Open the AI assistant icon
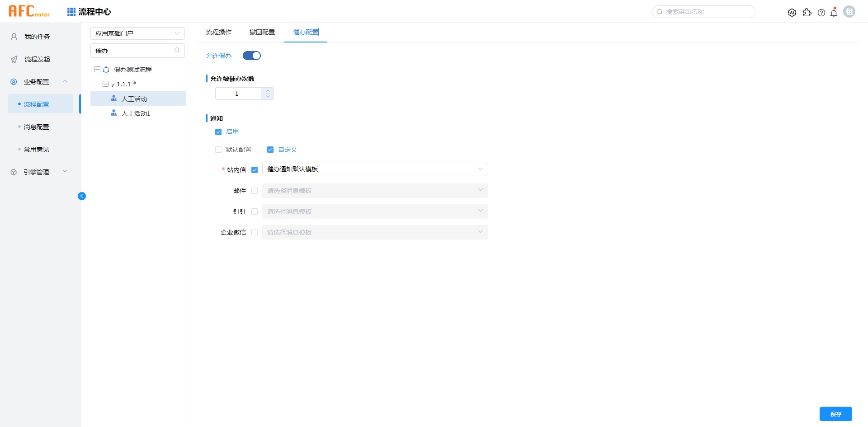 tap(792, 13)
